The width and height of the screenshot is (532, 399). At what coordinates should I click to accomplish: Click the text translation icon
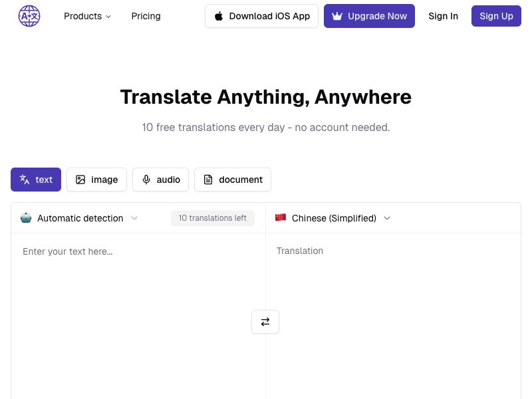(x=25, y=180)
